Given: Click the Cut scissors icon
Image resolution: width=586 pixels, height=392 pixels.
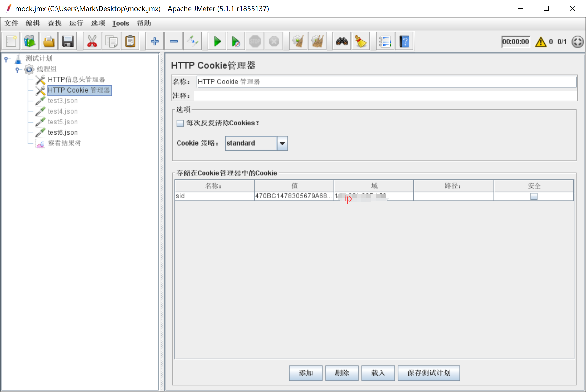Looking at the screenshot, I should point(92,41).
